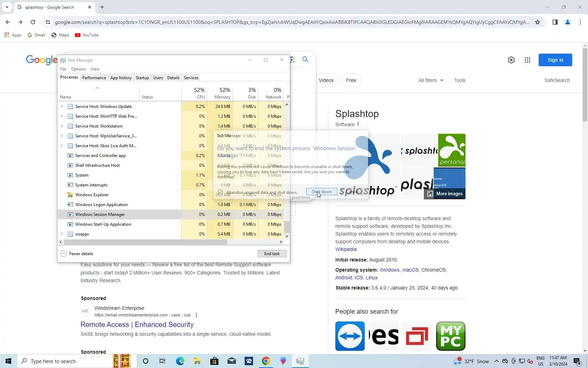Open the View menu in Task Manager
The width and height of the screenshot is (588, 368).
95,69
